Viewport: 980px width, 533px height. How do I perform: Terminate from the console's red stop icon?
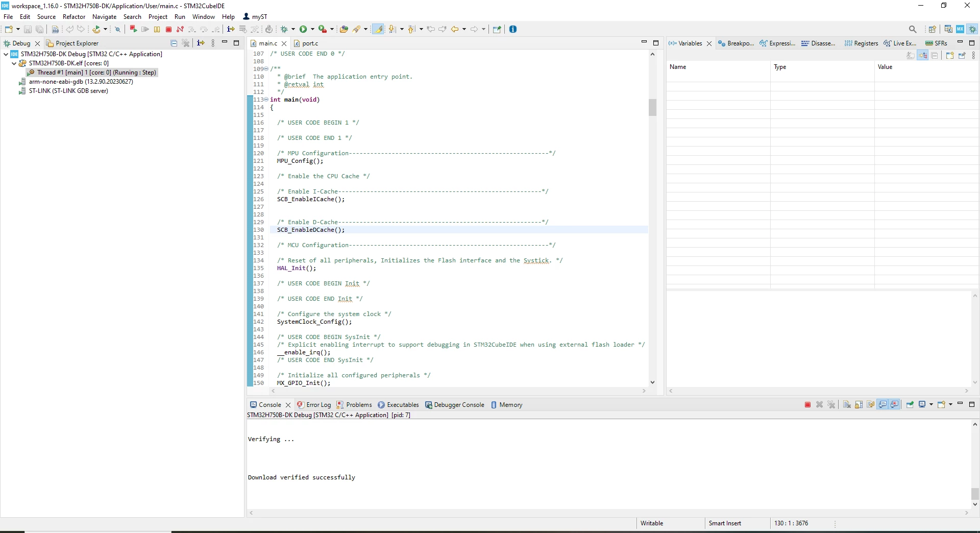[x=807, y=405]
